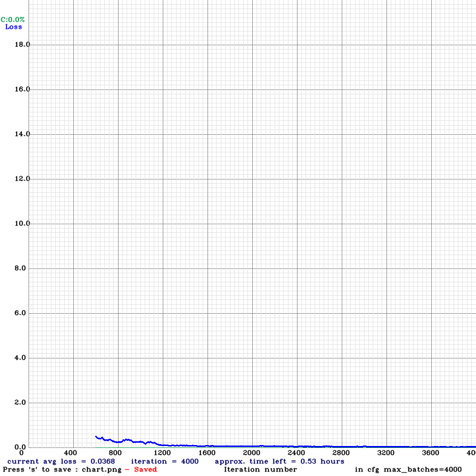Click the red 'Saved' indicator
The height and width of the screenshot is (476, 476).
tap(145, 469)
